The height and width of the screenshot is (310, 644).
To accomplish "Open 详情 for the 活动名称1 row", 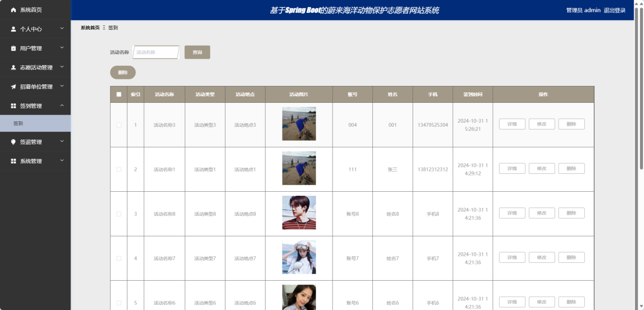I will (512, 168).
